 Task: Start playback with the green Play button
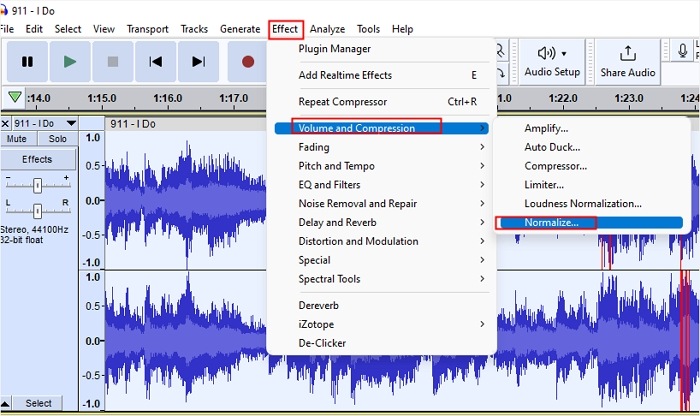[70, 62]
